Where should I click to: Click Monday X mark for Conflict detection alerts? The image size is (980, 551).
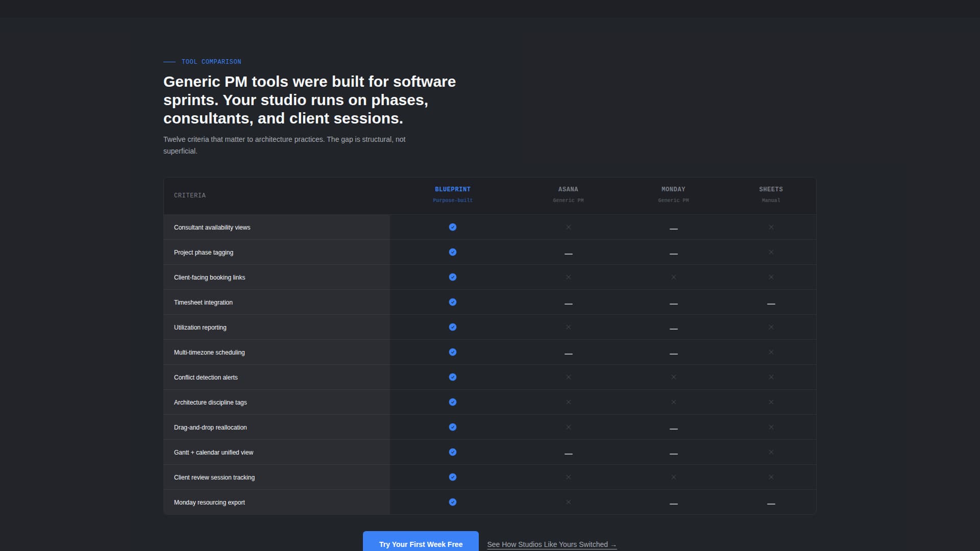point(674,377)
